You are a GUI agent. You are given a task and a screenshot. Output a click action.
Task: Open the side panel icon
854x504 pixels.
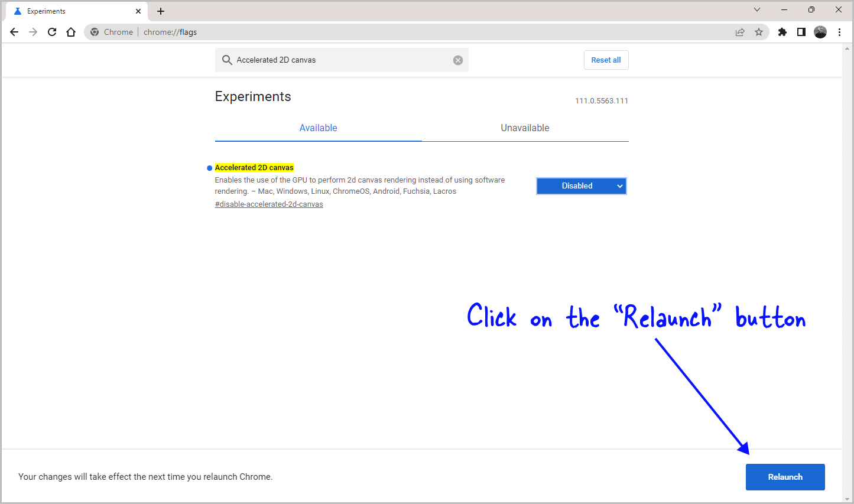click(x=801, y=32)
